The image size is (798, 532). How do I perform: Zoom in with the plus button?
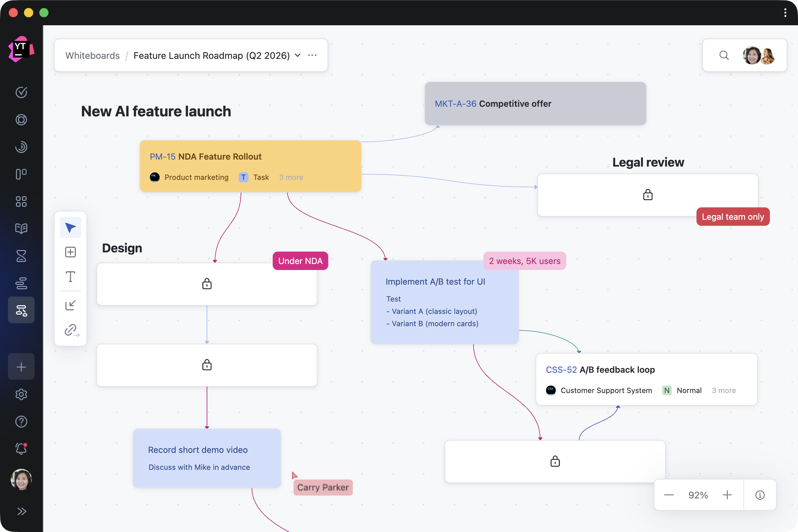(x=727, y=495)
